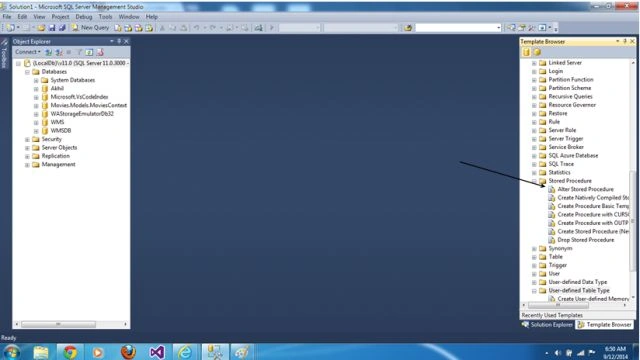The width and height of the screenshot is (640, 360).
Task: Click the Analysis Services DMX Query icon
Action: click(x=139, y=28)
